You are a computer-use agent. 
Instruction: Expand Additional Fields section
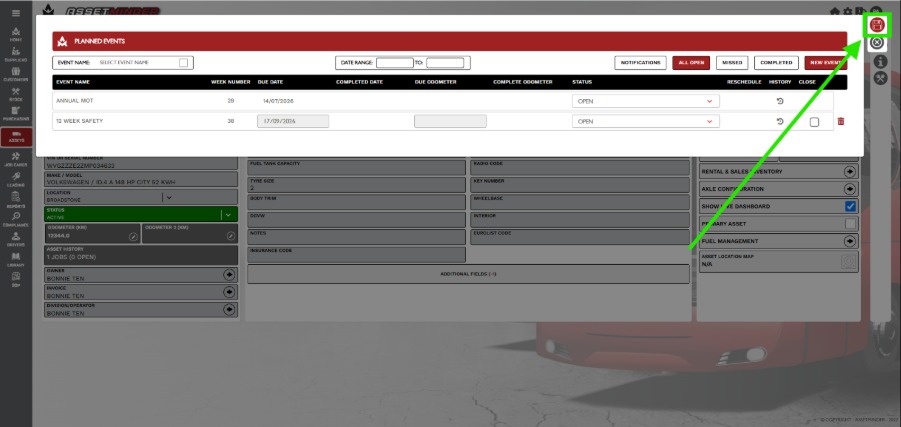click(468, 274)
